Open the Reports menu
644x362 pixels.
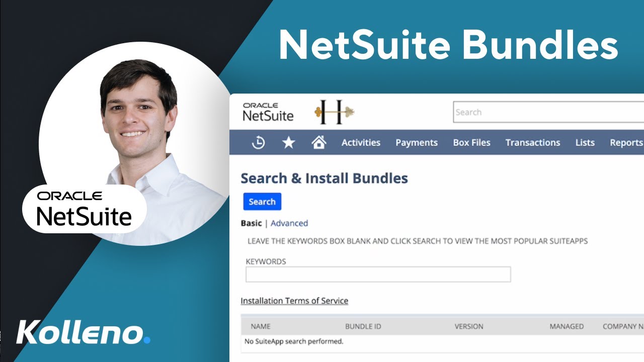coord(626,142)
